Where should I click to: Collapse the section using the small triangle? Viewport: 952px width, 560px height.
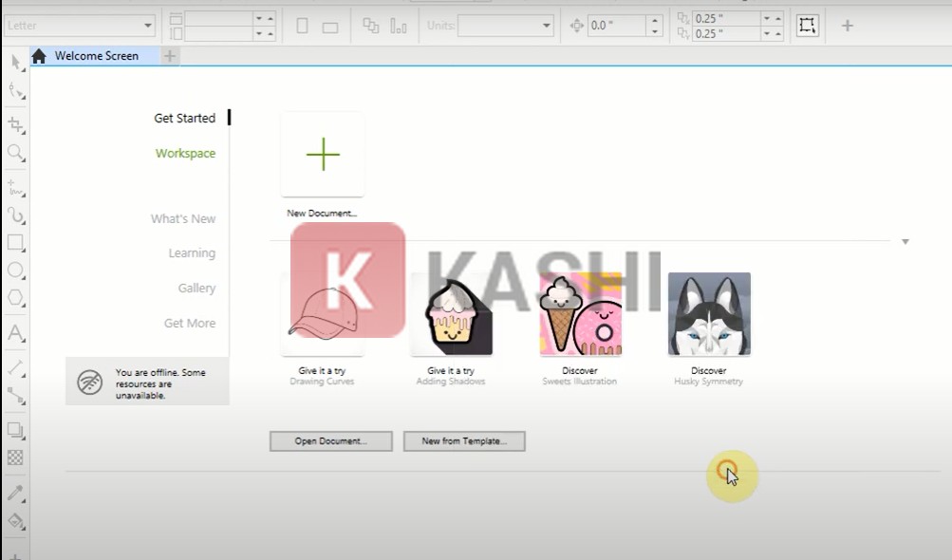pyautogui.click(x=905, y=242)
